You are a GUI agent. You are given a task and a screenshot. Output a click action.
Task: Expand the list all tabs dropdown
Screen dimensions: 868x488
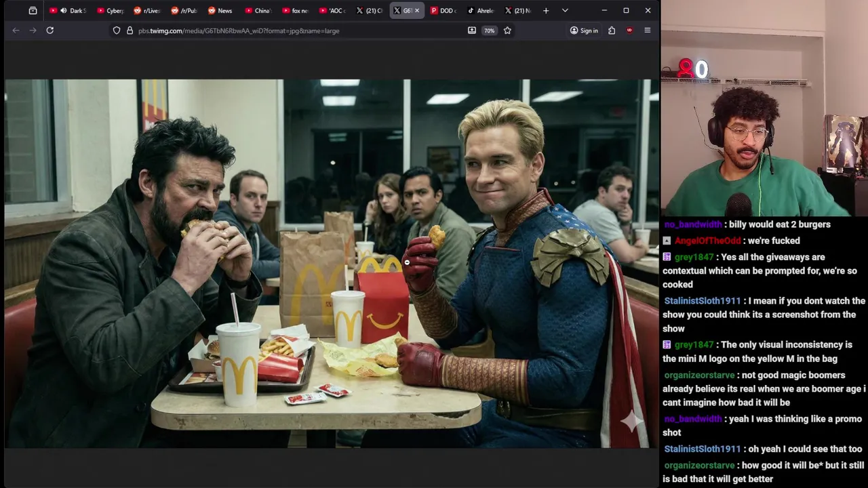coord(565,10)
